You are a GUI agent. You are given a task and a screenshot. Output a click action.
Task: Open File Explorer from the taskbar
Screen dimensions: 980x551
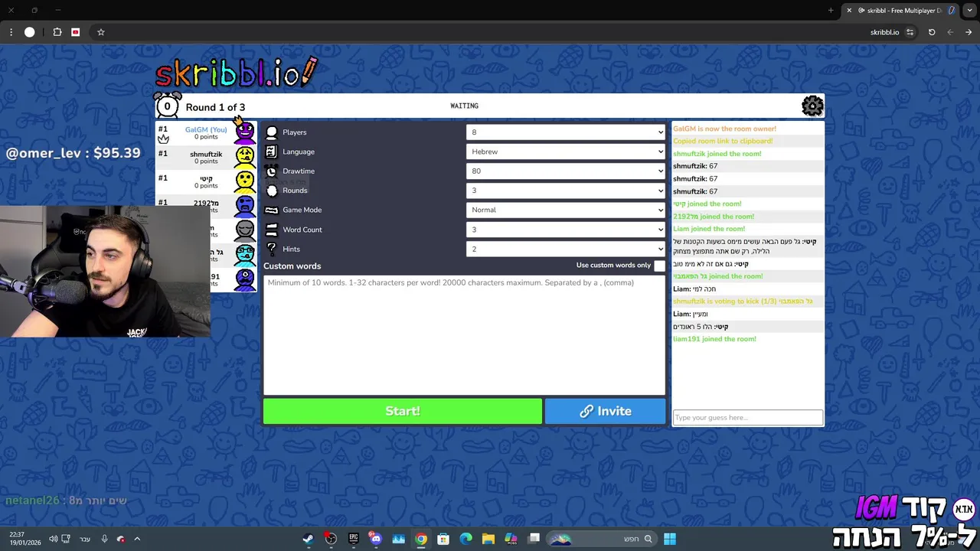488,539
